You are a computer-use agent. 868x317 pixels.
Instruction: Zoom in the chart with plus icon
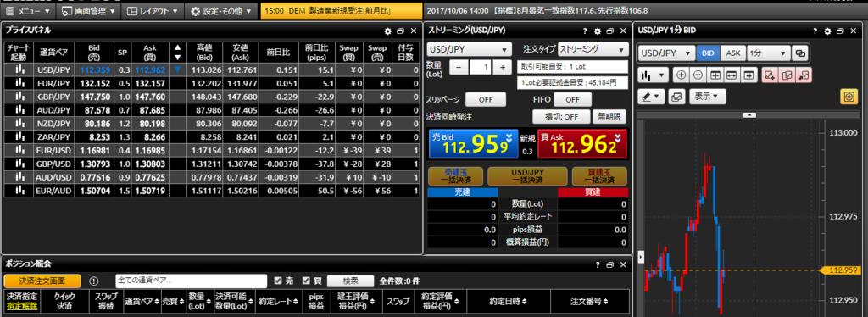coord(681,75)
